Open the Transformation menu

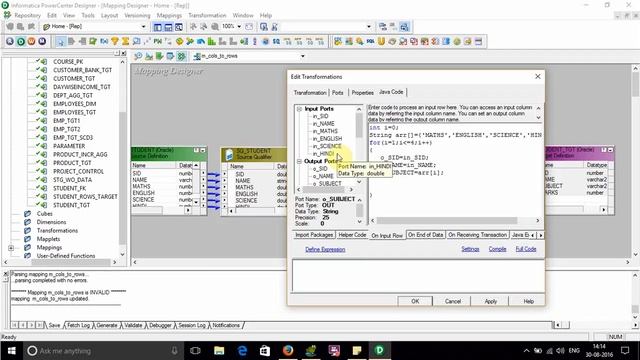coord(207,15)
